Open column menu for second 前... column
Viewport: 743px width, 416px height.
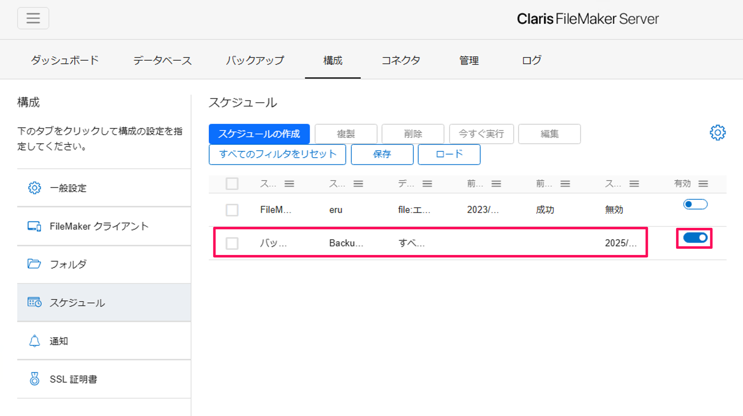(565, 184)
